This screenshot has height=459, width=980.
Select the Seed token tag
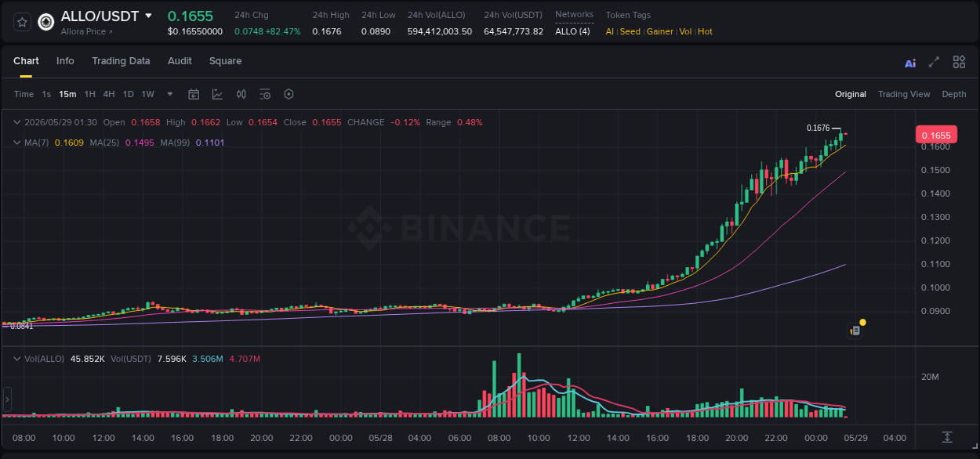coord(630,31)
